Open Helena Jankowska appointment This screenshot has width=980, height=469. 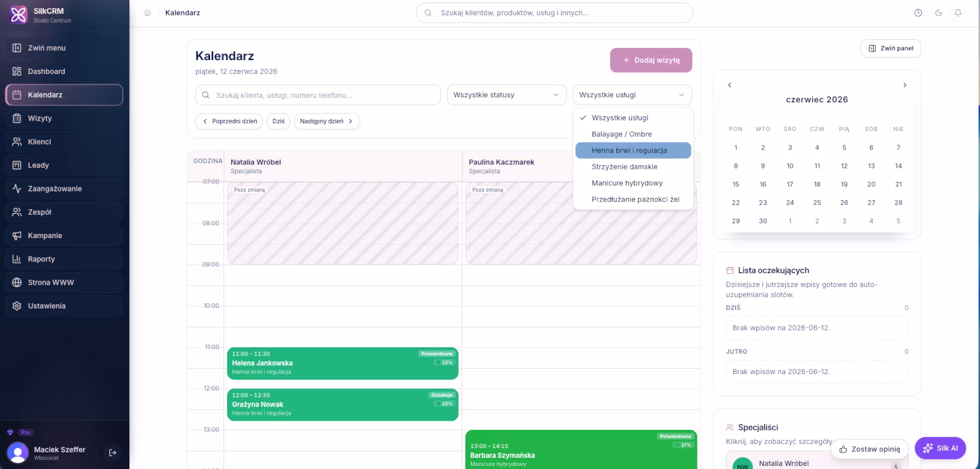point(342,363)
